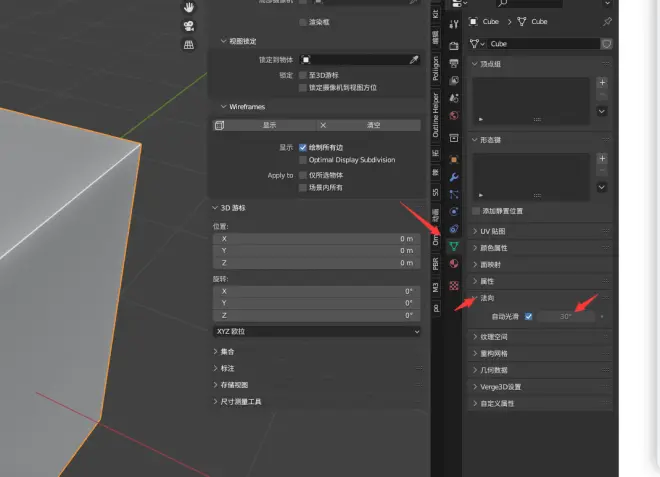Click the 3D cursor Z rotation field
The width and height of the screenshot is (660, 477).
317,315
